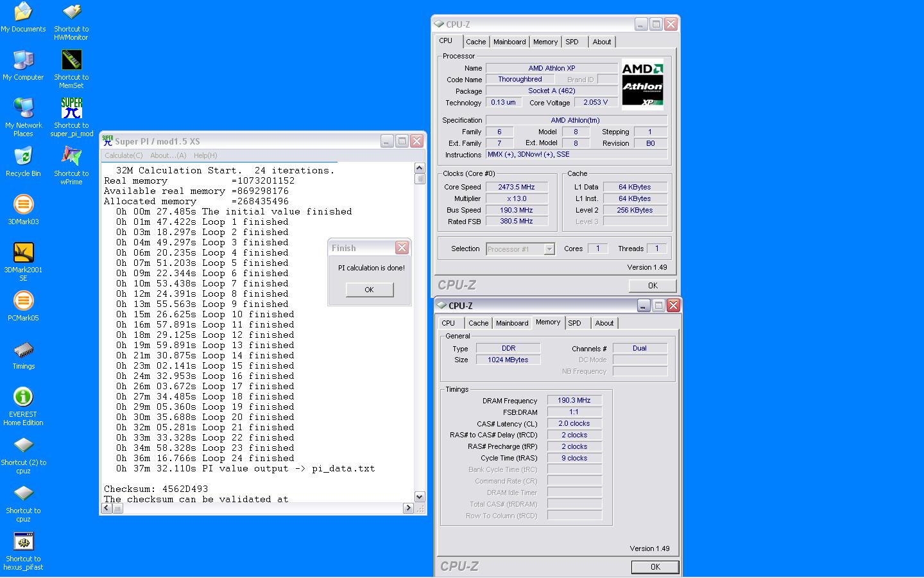Screen dimensions: 924x578
Task: Click memory Size value 1024 MBytes
Action: [508, 360]
